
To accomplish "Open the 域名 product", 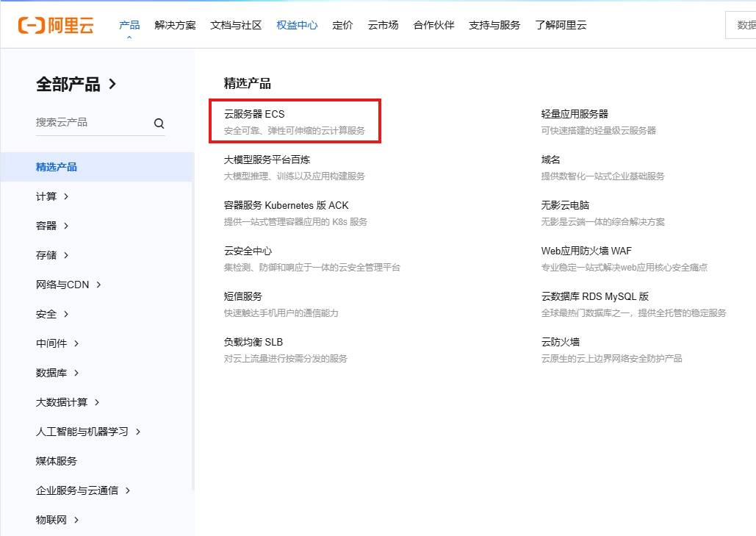I will point(550,160).
